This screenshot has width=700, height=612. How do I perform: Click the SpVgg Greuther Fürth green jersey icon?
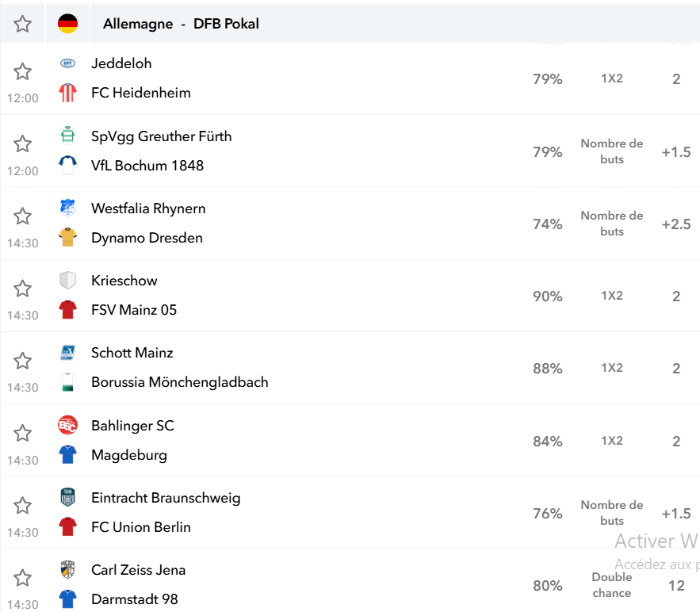[x=68, y=136]
